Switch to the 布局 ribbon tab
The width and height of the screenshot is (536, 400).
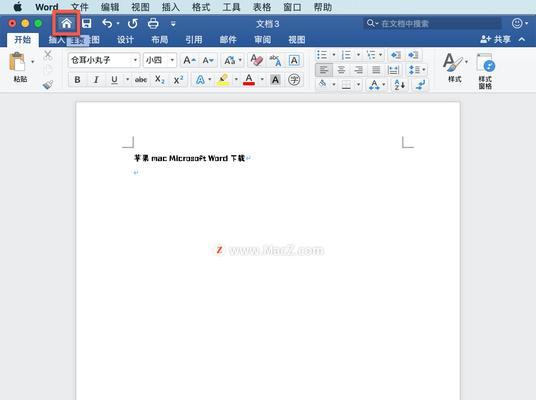(160, 40)
